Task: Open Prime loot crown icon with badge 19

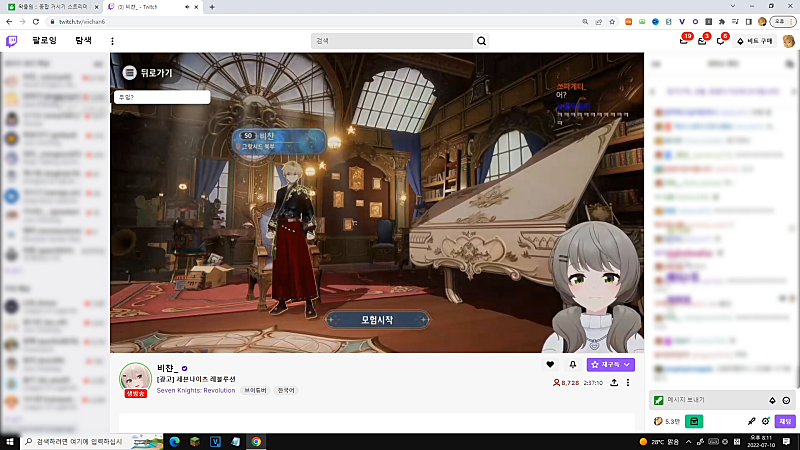Action: [684, 41]
